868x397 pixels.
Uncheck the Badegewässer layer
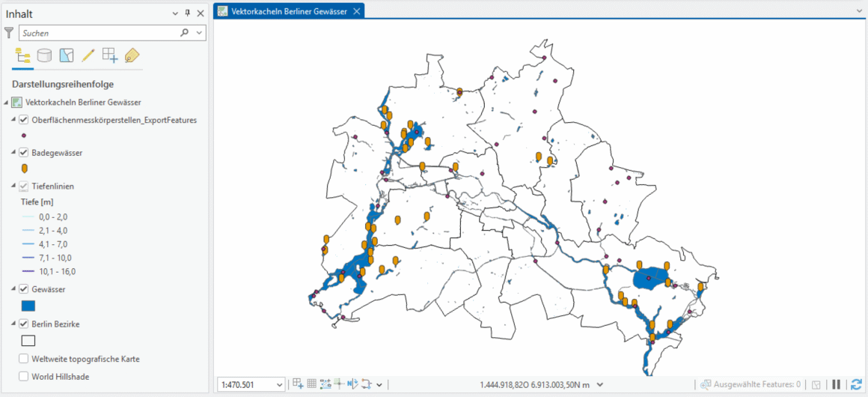24,153
